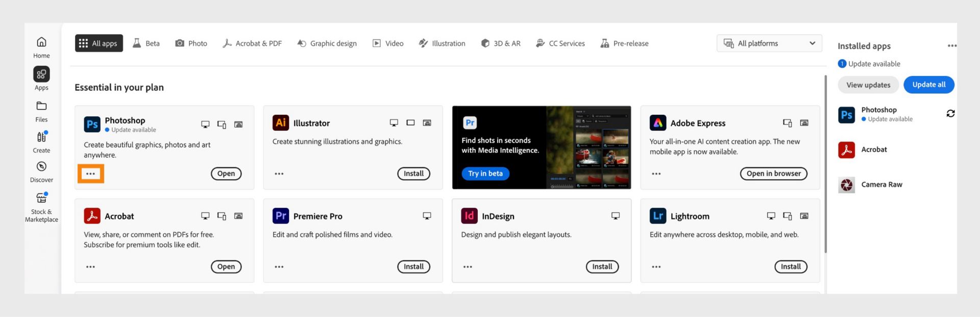The image size is (980, 317).
Task: Switch to Acrobat & PDF tab
Action: [x=252, y=43]
